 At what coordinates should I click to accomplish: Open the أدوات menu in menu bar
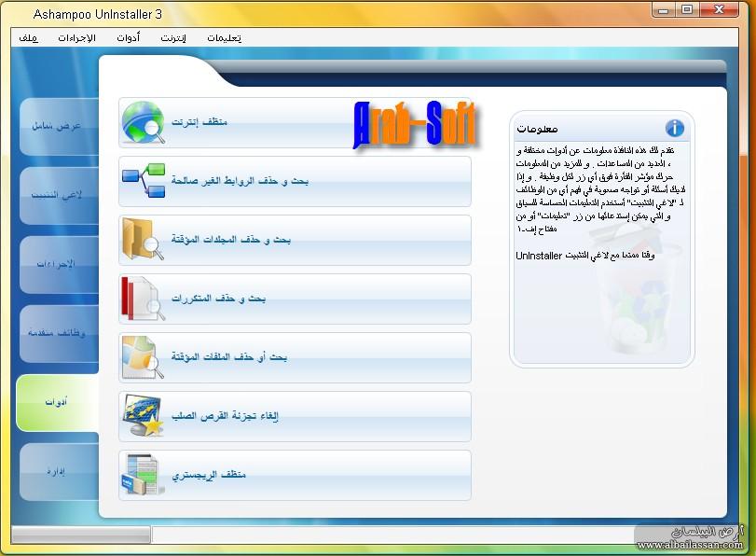pos(129,37)
